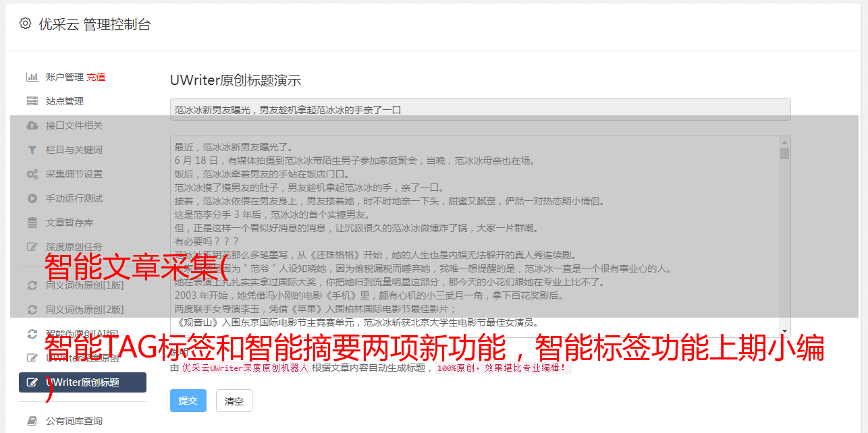Image resolution: width=868 pixels, height=433 pixels.
Task: Click inside the article body text area
Action: pyautogui.click(x=474, y=237)
